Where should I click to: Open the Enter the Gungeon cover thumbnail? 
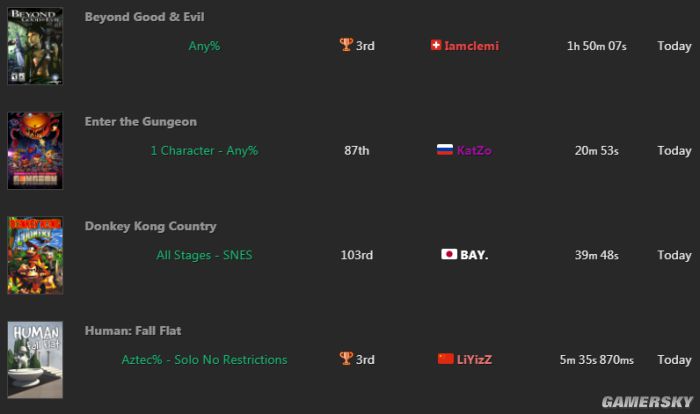coord(35,151)
